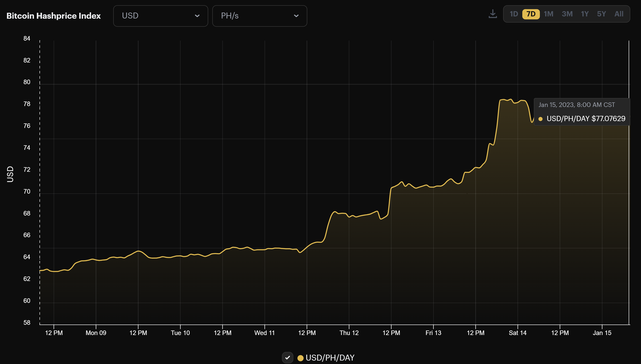
Task: Keep the 7D range selected
Action: (x=531, y=14)
